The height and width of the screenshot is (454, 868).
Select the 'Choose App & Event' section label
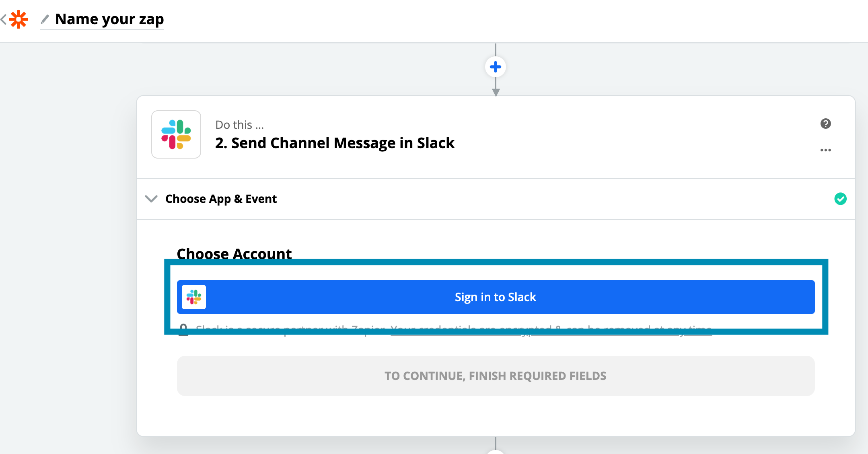pos(221,199)
